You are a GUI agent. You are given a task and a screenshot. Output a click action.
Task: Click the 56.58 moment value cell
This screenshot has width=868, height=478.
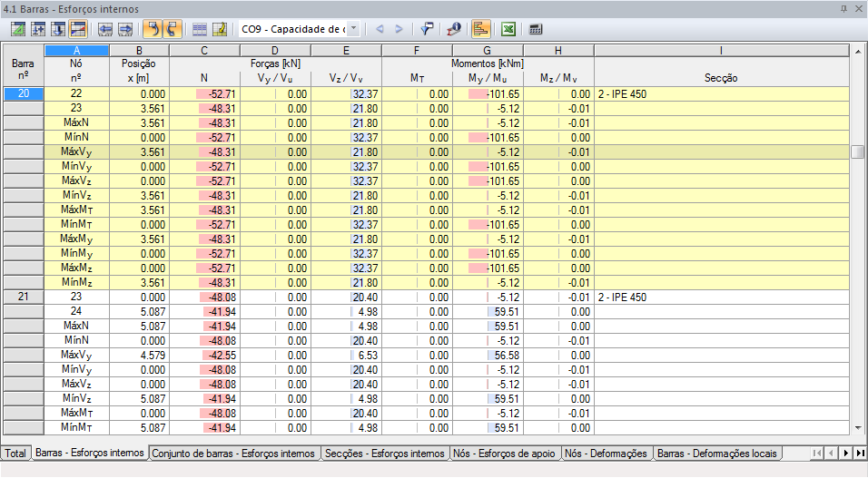click(488, 355)
